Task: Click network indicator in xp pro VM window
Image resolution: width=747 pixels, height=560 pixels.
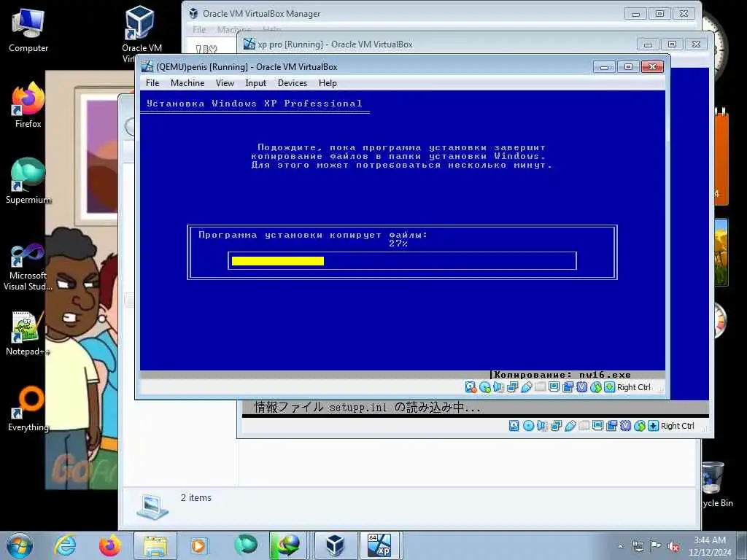Action: [x=556, y=426]
